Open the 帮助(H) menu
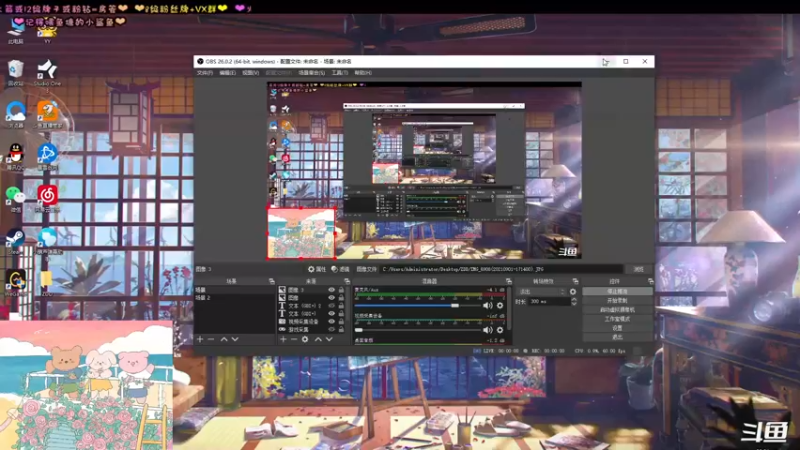The width and height of the screenshot is (800, 450). pos(363,73)
